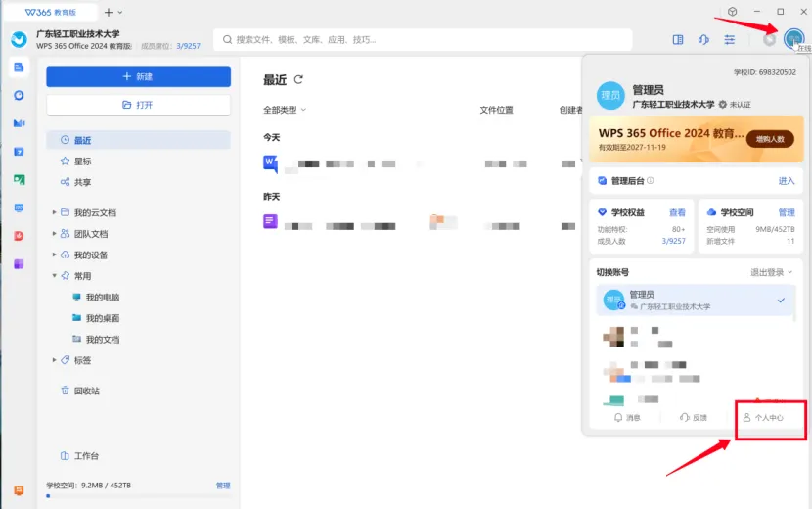812x509 pixels.
Task: Click the 打开 button
Action: coord(138,105)
